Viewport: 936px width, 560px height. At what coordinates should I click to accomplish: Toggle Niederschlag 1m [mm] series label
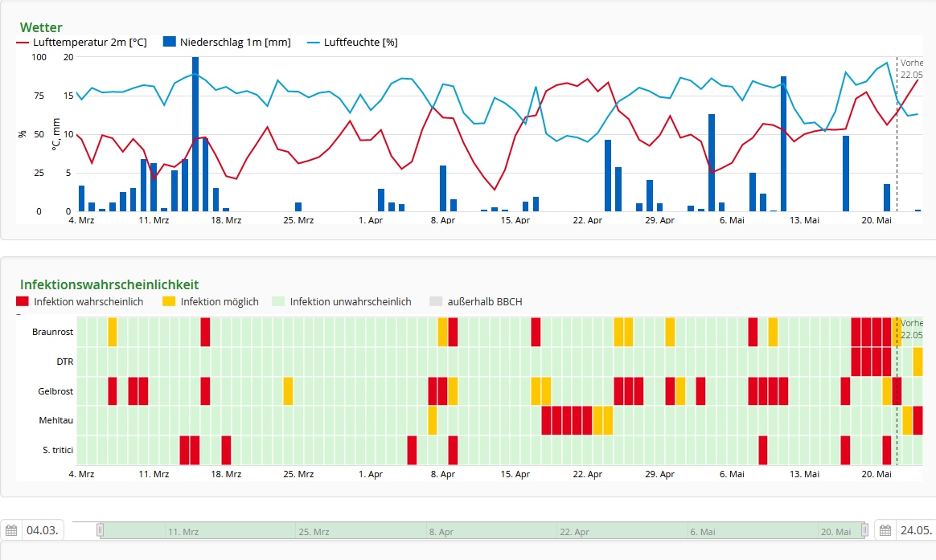[235, 43]
